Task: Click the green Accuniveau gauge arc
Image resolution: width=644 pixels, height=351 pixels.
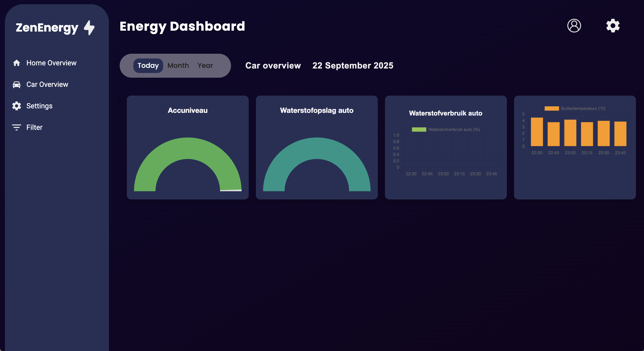Action: [x=188, y=148]
